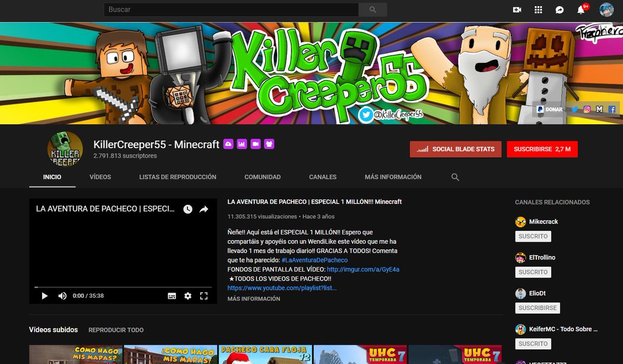The image size is (623, 364).
Task: Mute the video with the speaker icon
Action: (62, 296)
